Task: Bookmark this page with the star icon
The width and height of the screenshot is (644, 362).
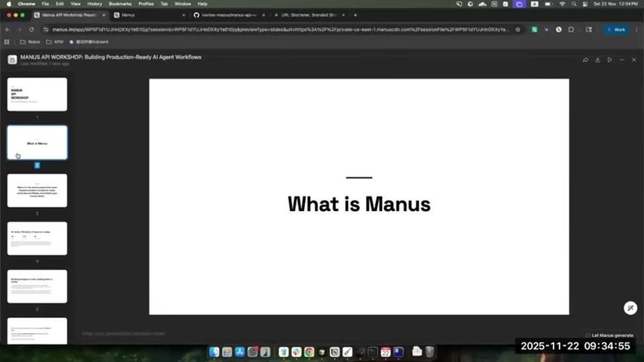Action: coord(518,29)
